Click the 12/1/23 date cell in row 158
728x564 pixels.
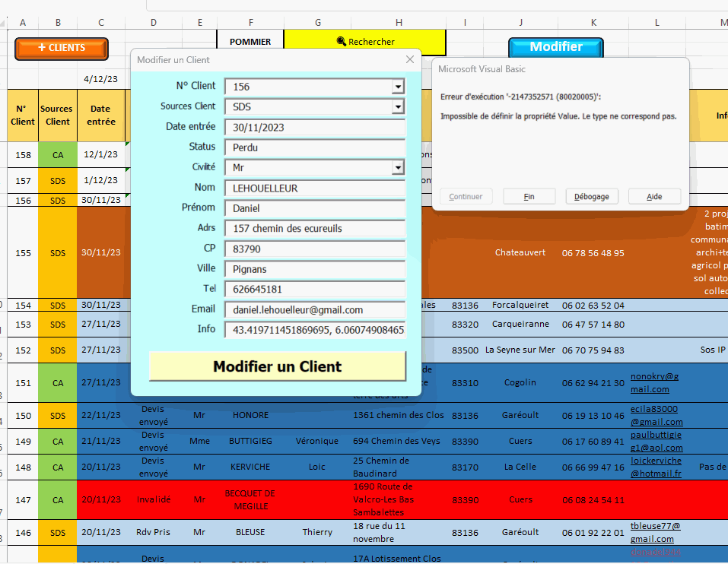pyautogui.click(x=100, y=154)
